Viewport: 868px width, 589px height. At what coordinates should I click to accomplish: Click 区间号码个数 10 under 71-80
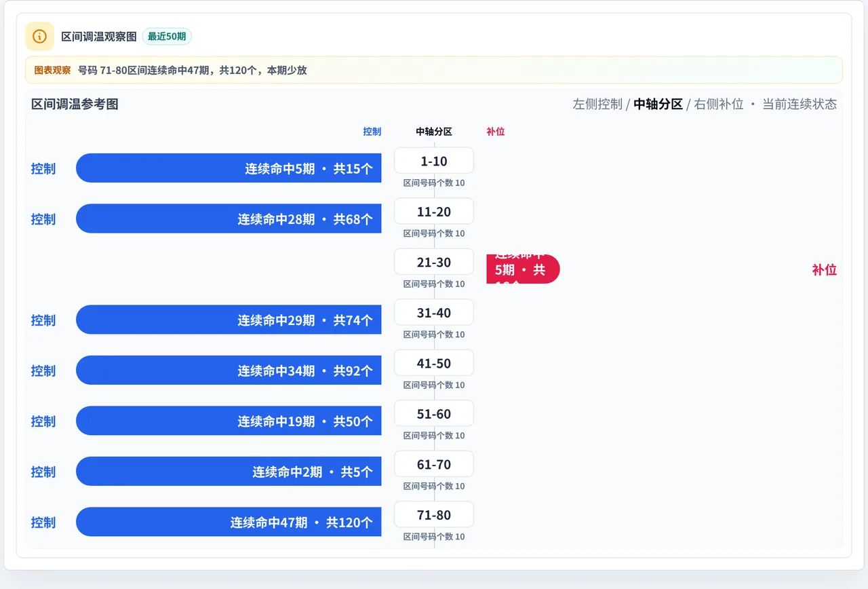434,537
